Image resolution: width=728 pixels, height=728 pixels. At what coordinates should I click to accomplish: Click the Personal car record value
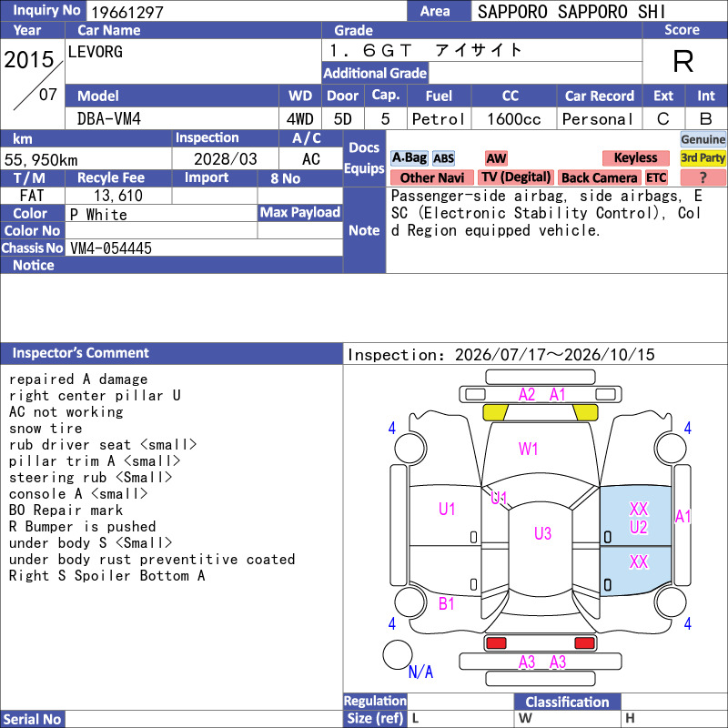coord(598,119)
